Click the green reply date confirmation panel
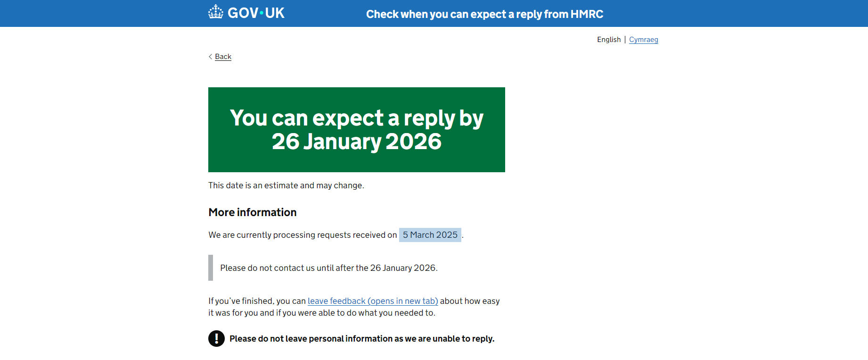This screenshot has height=360, width=868. 356,129
